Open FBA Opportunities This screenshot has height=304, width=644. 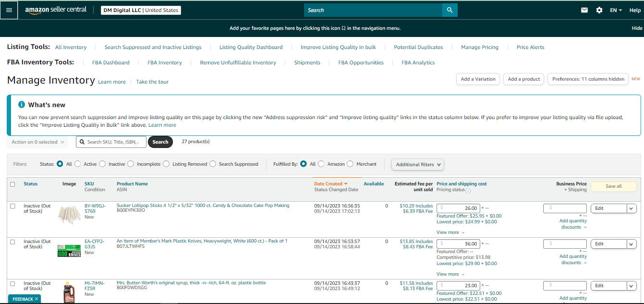pyautogui.click(x=361, y=62)
